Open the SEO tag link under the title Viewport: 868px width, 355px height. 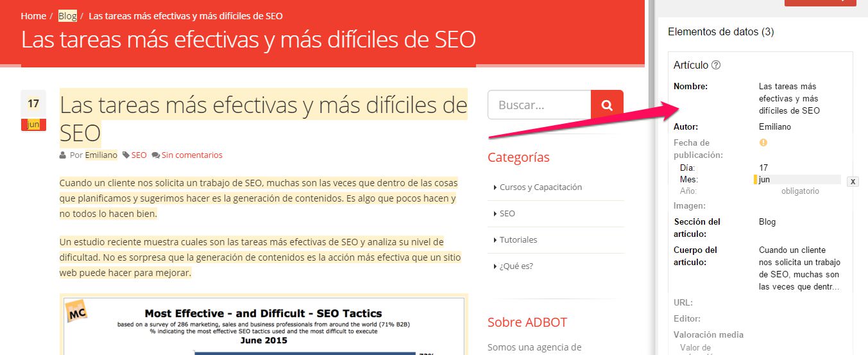(139, 155)
